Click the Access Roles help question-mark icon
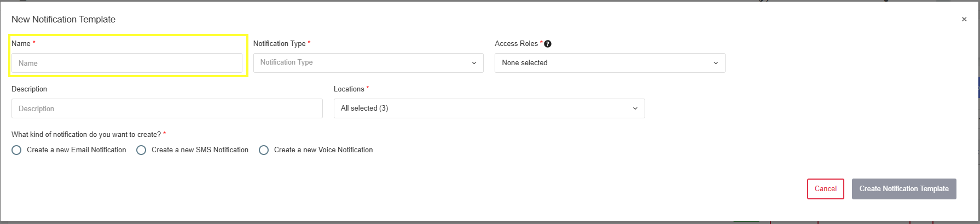Image resolution: width=980 pixels, height=224 pixels. (548, 44)
